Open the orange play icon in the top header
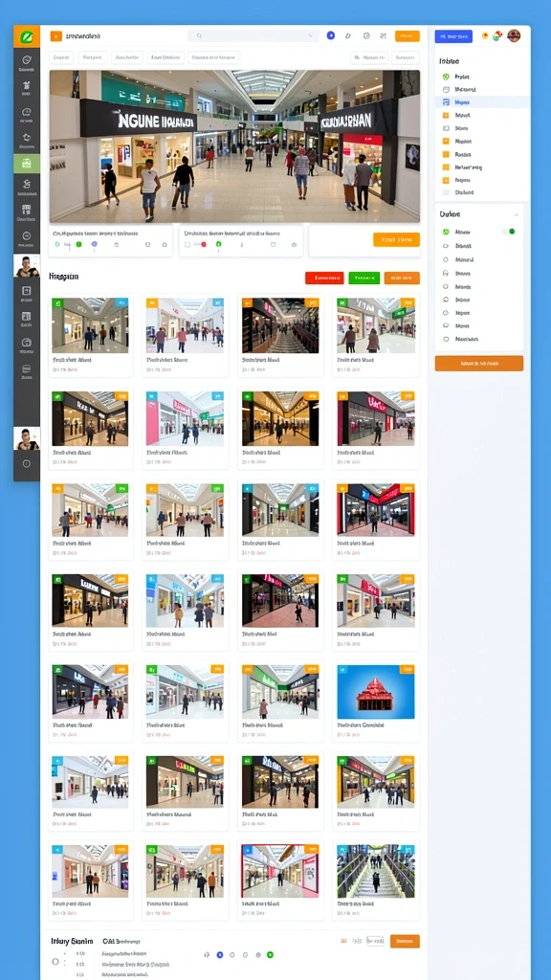The image size is (551, 980). pyautogui.click(x=56, y=37)
